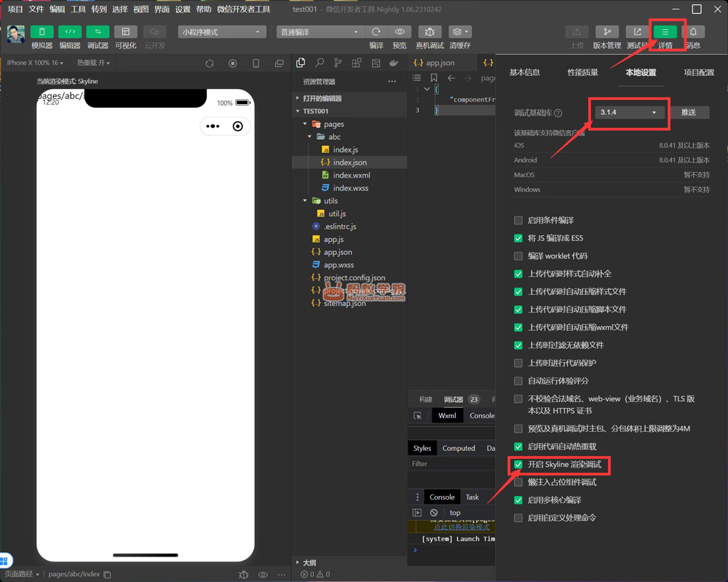Enable 启用条件编译 checkbox

coord(518,220)
